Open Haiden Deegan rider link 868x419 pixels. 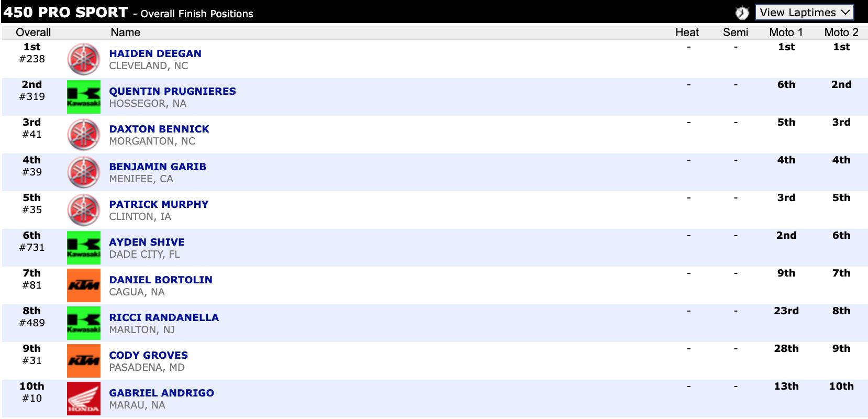tap(155, 53)
